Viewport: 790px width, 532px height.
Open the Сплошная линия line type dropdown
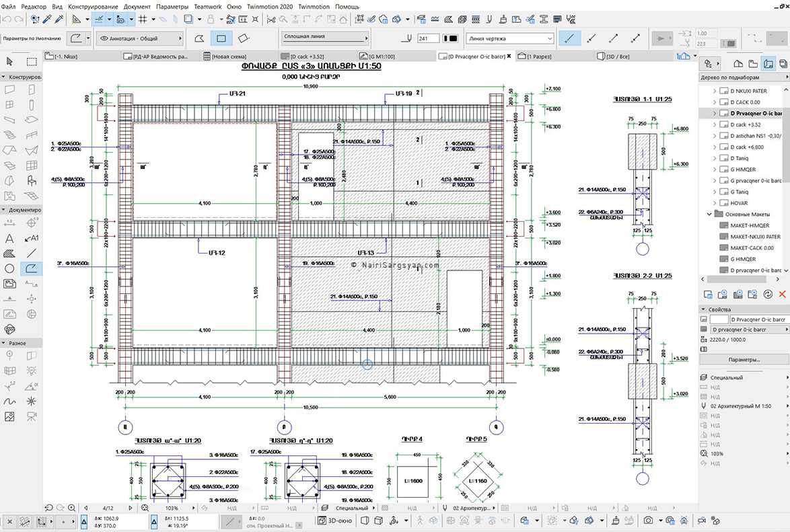click(x=325, y=37)
